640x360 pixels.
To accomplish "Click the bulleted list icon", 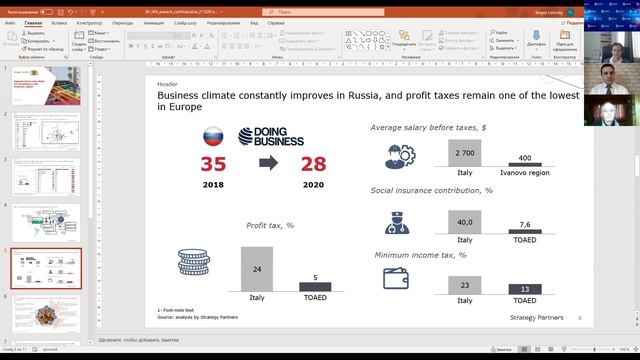I will [224, 36].
